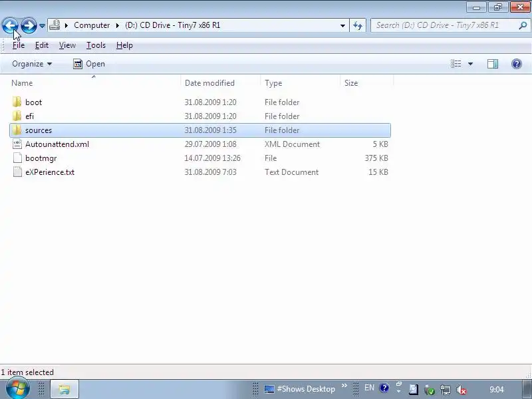Select the sources folder icon

[x=17, y=130]
